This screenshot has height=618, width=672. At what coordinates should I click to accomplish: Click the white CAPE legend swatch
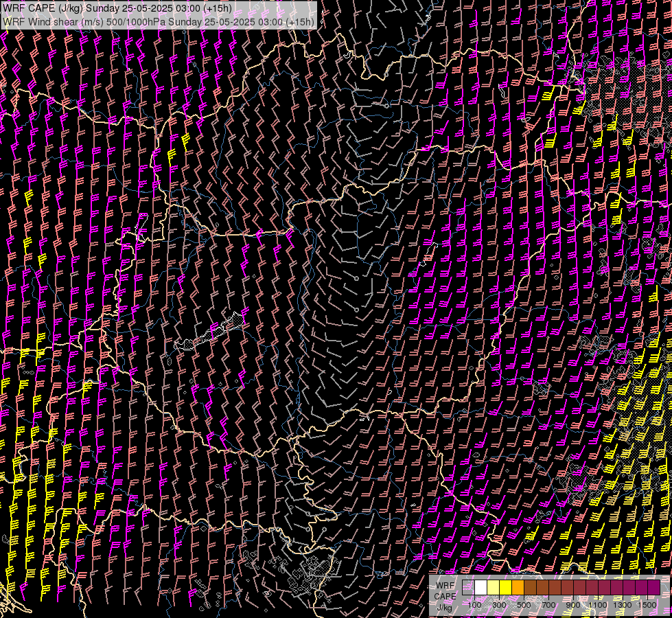pos(481,588)
